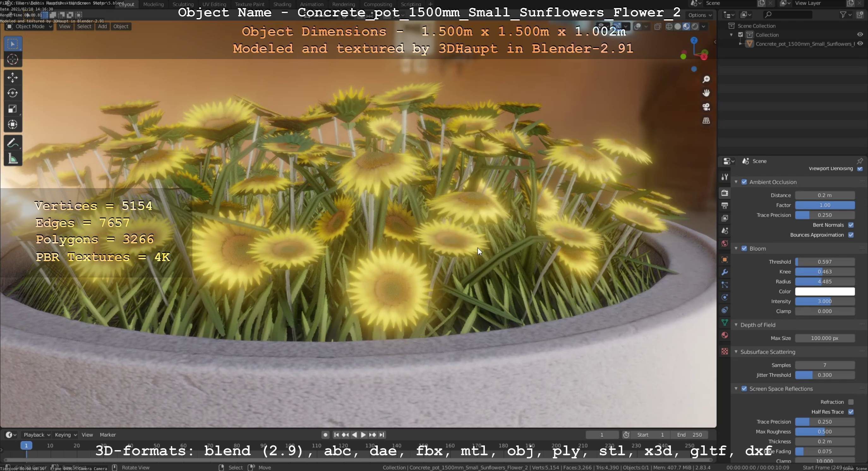
Task: Pick the Measure tool
Action: tap(13, 158)
